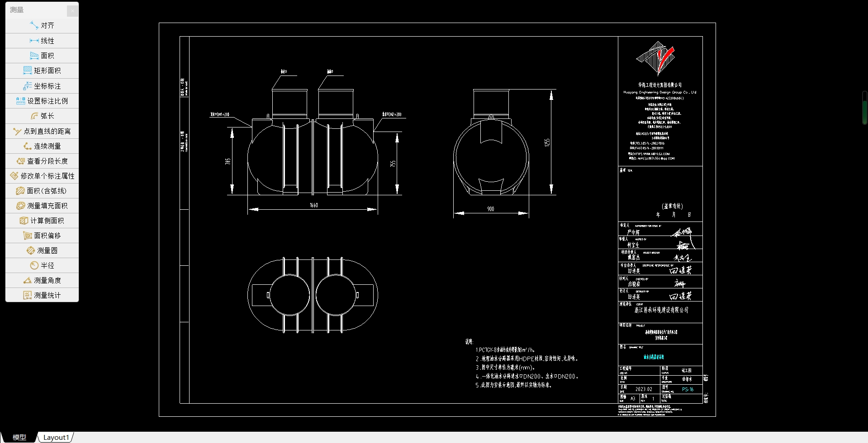868x443 pixels.
Task: Click the PS-16 drawing number
Action: pyautogui.click(x=688, y=389)
